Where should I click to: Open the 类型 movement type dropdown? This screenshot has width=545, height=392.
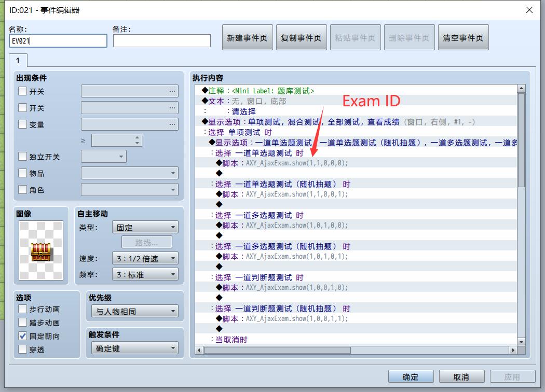tap(145, 228)
